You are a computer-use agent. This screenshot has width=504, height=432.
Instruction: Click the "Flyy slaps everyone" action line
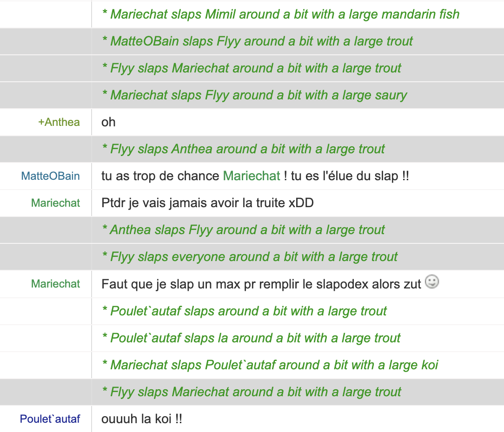[250, 257]
